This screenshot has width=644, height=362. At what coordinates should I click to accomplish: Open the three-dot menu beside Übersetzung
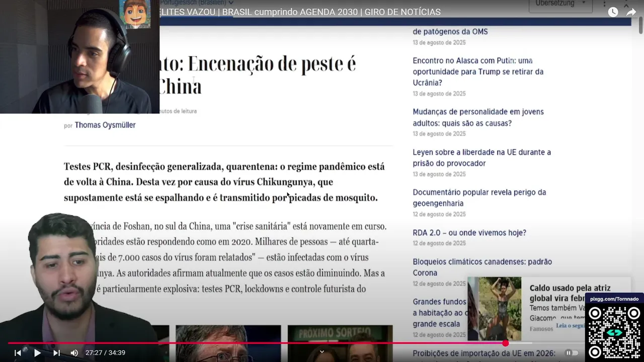tap(604, 4)
